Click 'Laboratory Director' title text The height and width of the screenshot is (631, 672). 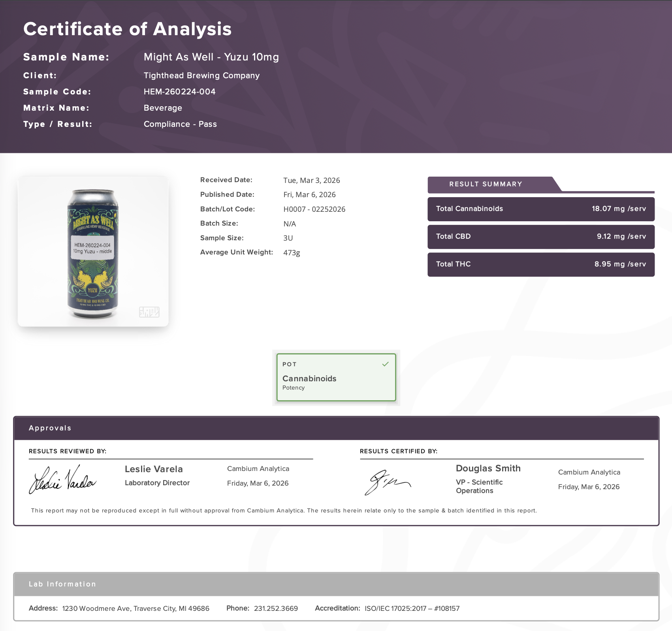(157, 483)
